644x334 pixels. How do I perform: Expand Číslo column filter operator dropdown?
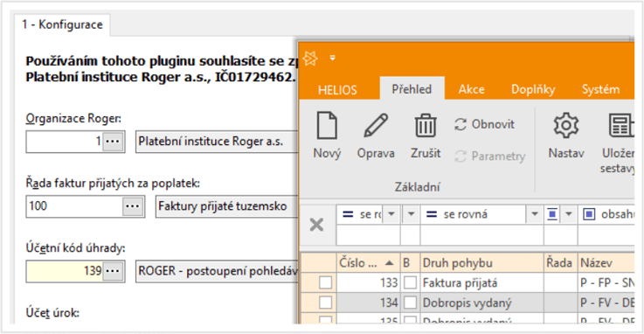(391, 214)
